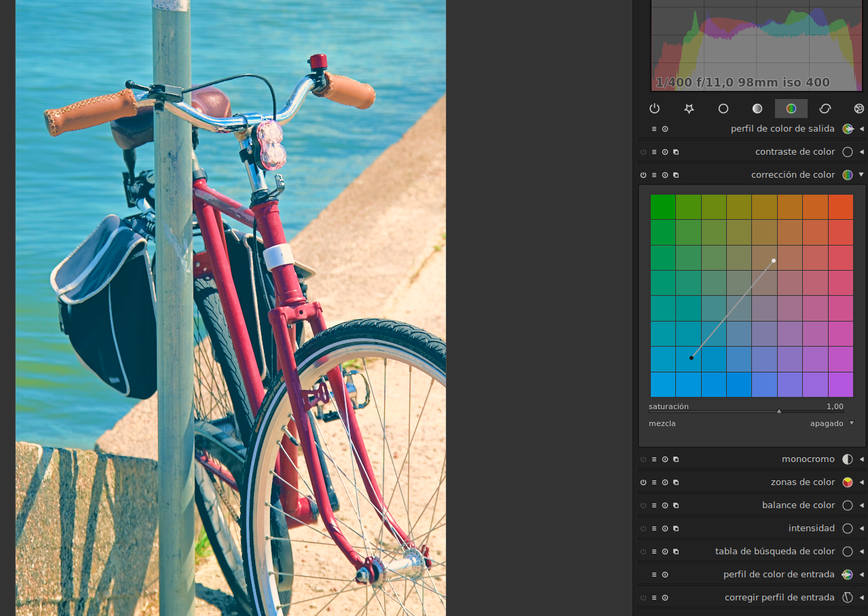Enable the contraste de color module
The width and height of the screenshot is (868, 616).
coord(643,152)
